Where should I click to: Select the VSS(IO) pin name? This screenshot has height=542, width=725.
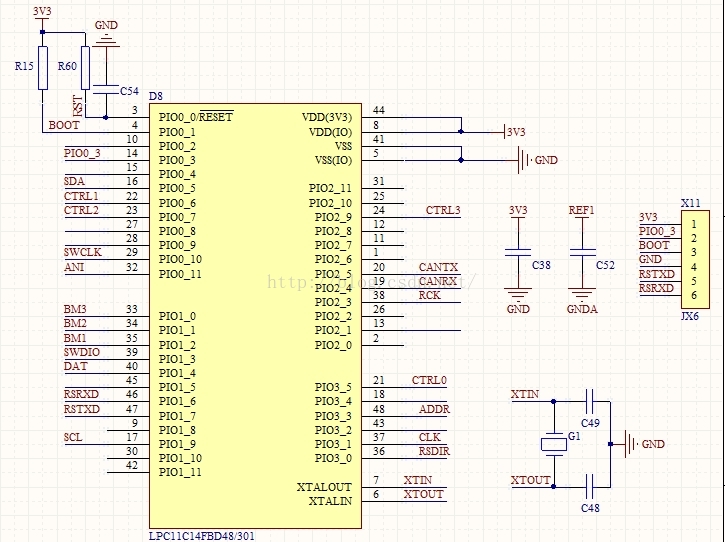(x=333, y=160)
